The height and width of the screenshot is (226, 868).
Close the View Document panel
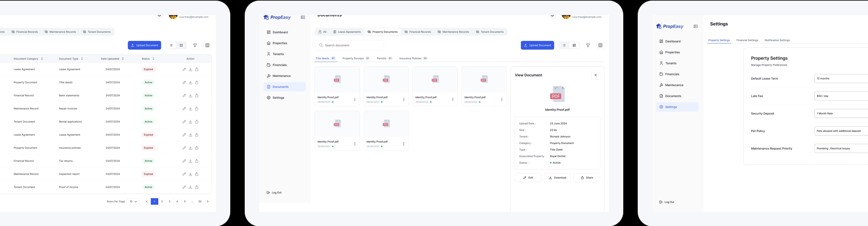(596, 75)
